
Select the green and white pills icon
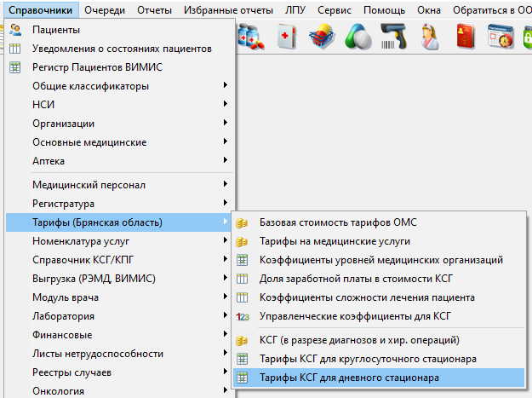[x=358, y=37]
